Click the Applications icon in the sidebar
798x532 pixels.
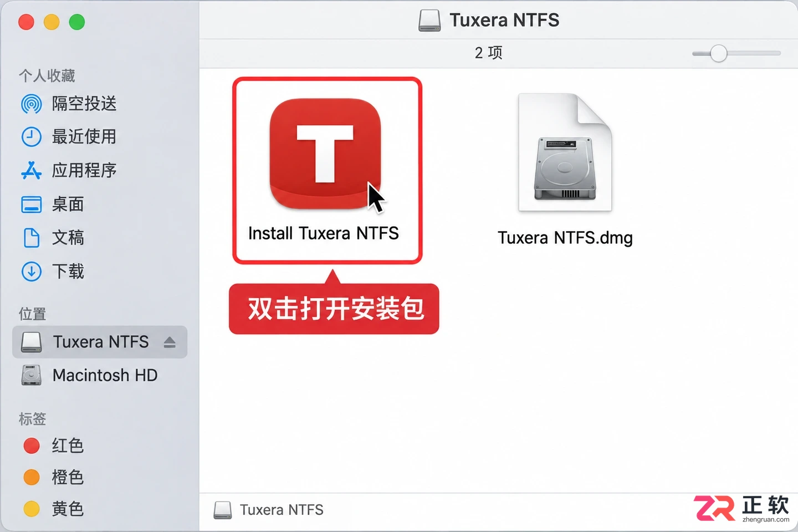coord(31,171)
